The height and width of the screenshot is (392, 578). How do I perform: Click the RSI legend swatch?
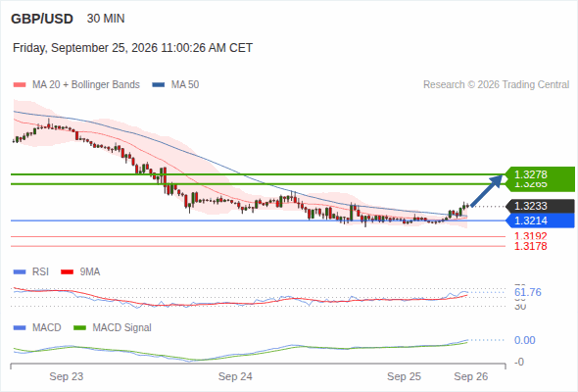[x=20, y=272]
